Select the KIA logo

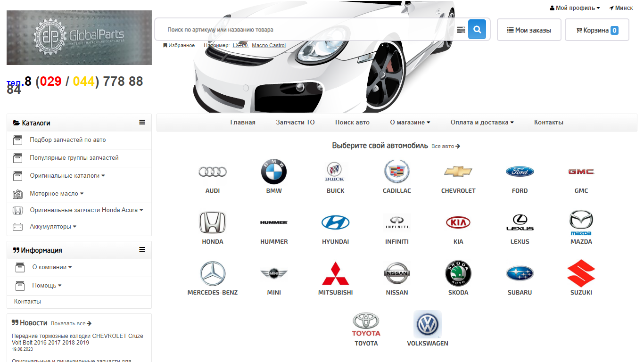[x=458, y=222]
